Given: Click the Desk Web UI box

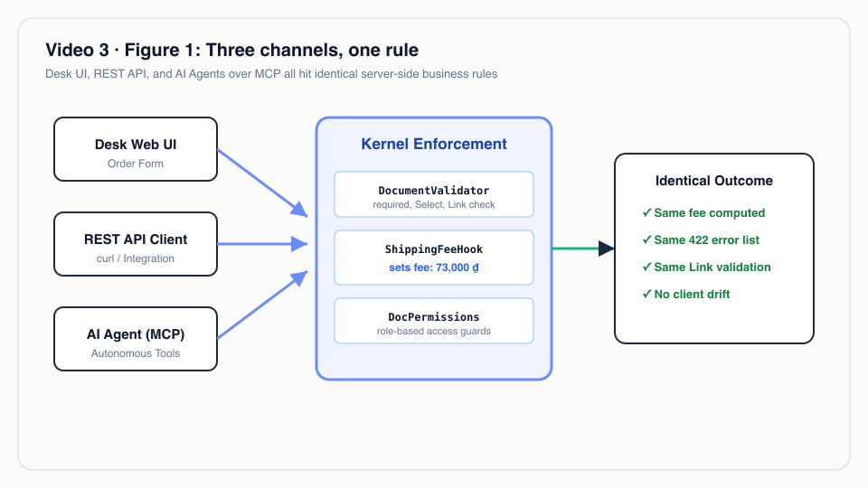Looking at the screenshot, I should [136, 149].
